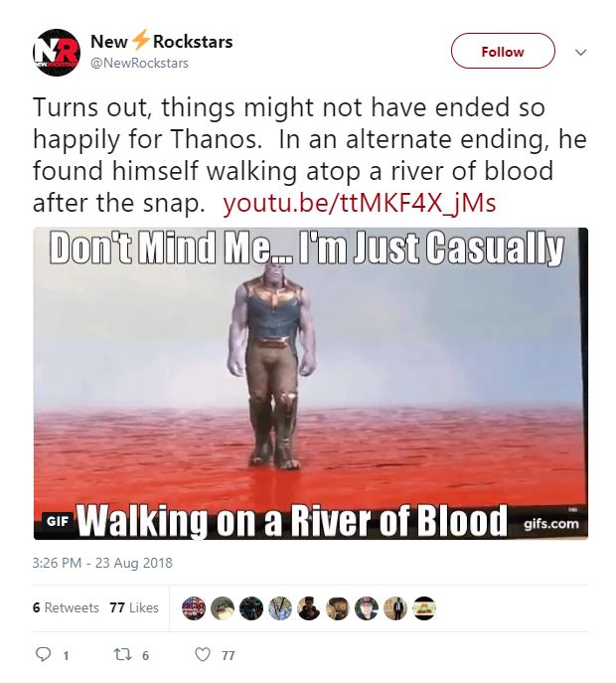
Task: Click the first liker avatar with flag
Action: pos(195,607)
